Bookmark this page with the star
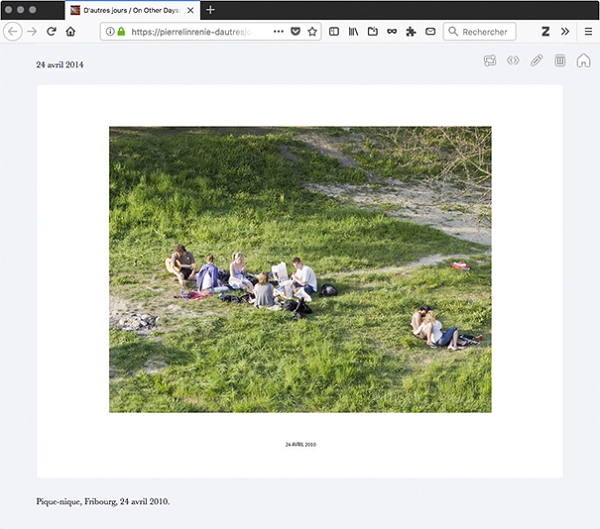 point(312,32)
